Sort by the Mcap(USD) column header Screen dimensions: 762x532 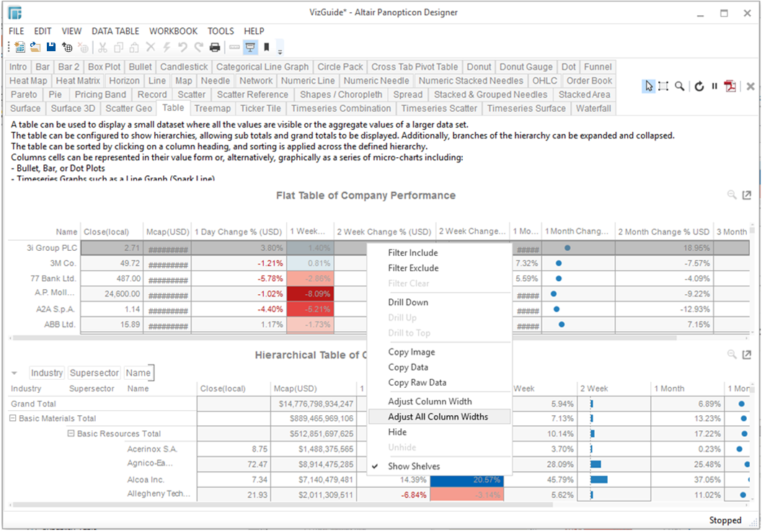coord(167,232)
